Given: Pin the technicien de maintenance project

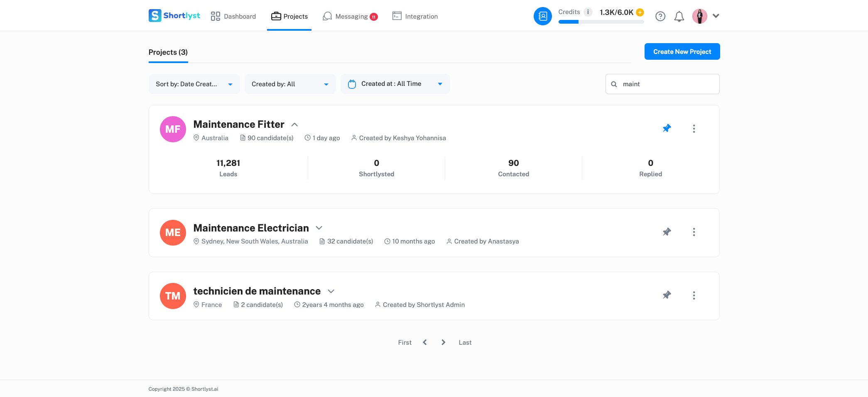Looking at the screenshot, I should 667,295.
